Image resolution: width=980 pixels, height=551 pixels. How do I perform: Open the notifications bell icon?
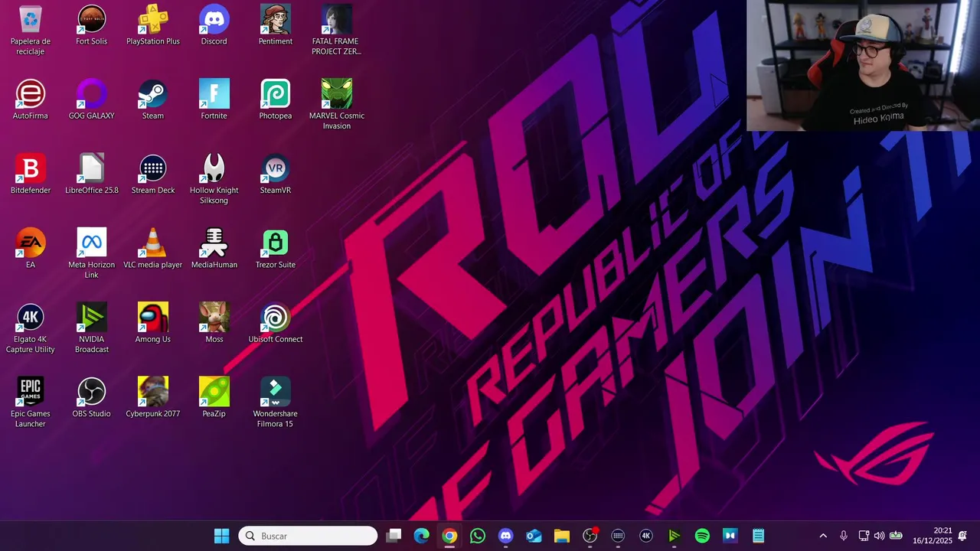coord(962,536)
